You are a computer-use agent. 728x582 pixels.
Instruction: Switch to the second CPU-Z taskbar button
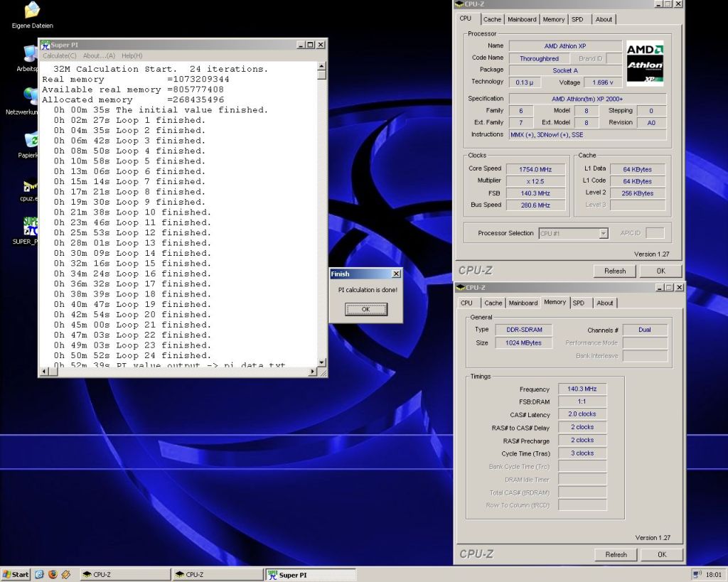[218, 575]
